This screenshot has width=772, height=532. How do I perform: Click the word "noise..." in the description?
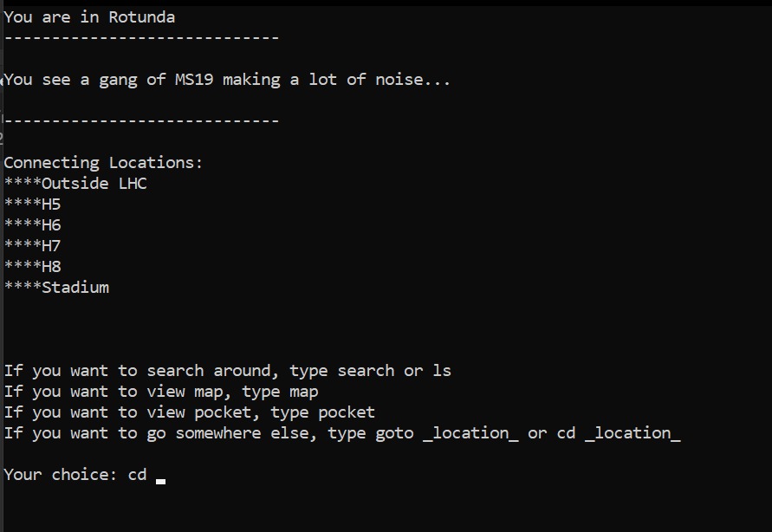pyautogui.click(x=412, y=80)
